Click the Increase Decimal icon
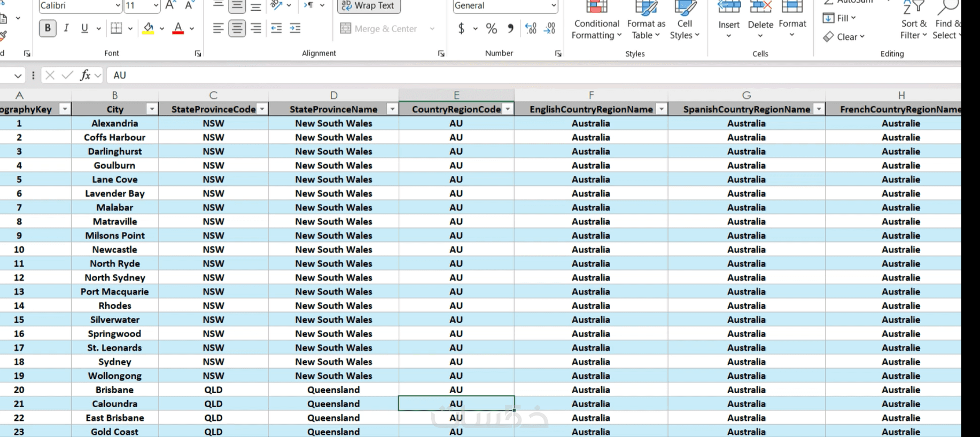 [531, 28]
